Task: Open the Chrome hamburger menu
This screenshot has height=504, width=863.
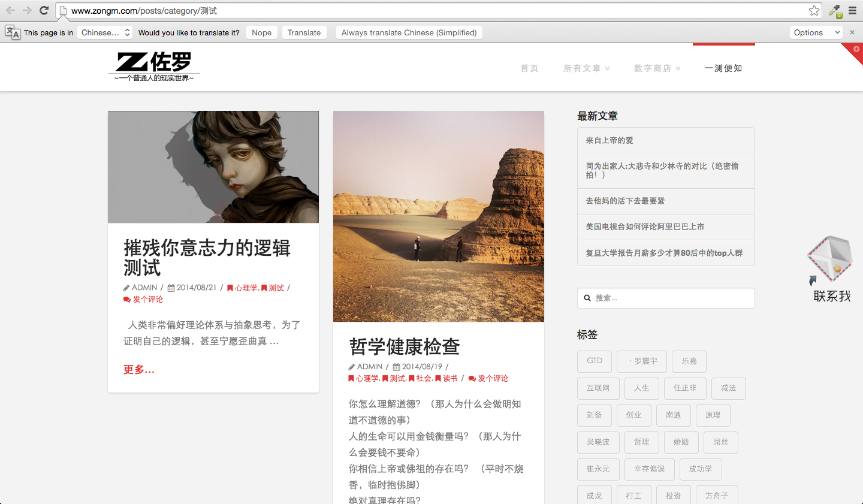Action: pos(852,11)
